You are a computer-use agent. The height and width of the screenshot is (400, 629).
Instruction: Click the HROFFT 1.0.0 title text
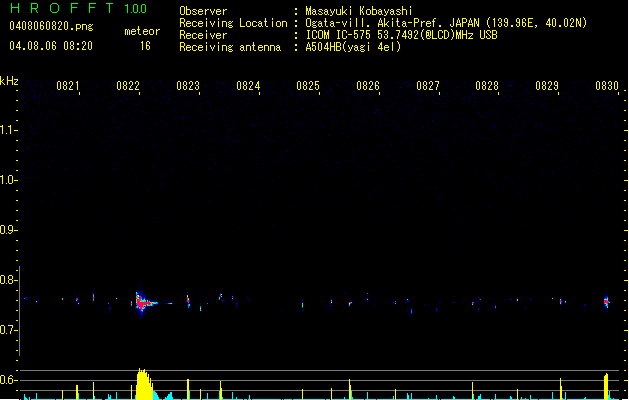79,8
